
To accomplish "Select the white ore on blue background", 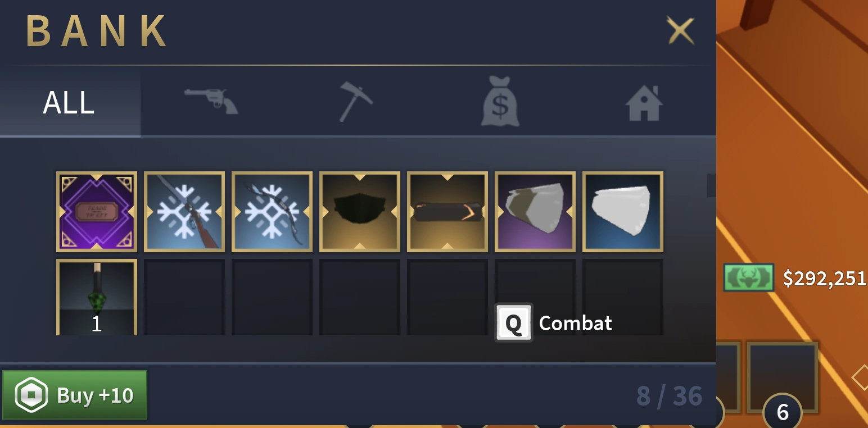I will [x=623, y=212].
